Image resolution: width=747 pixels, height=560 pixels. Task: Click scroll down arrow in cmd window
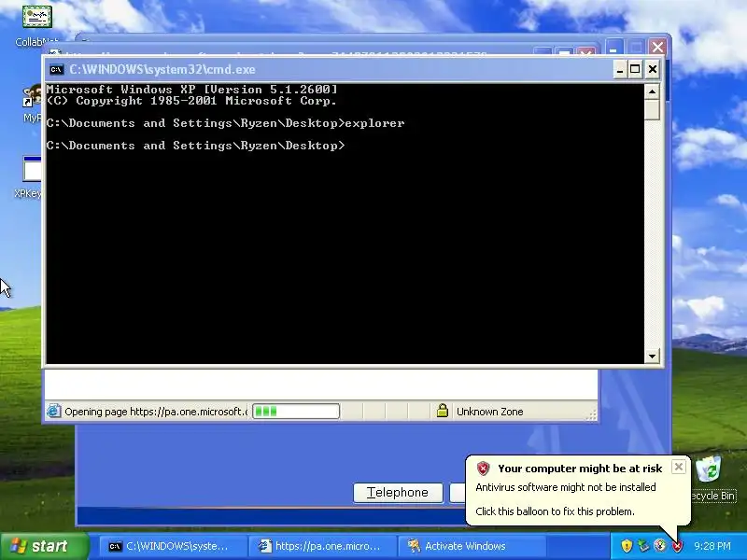point(652,356)
